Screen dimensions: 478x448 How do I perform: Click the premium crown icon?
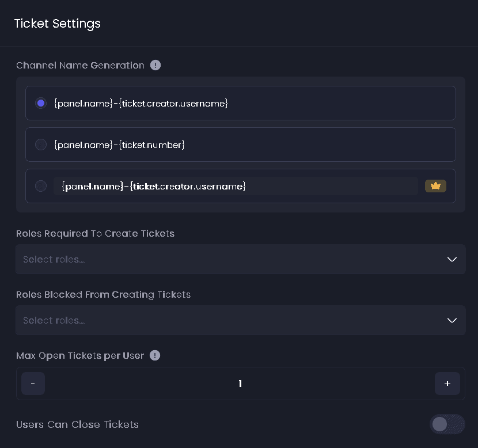click(436, 185)
